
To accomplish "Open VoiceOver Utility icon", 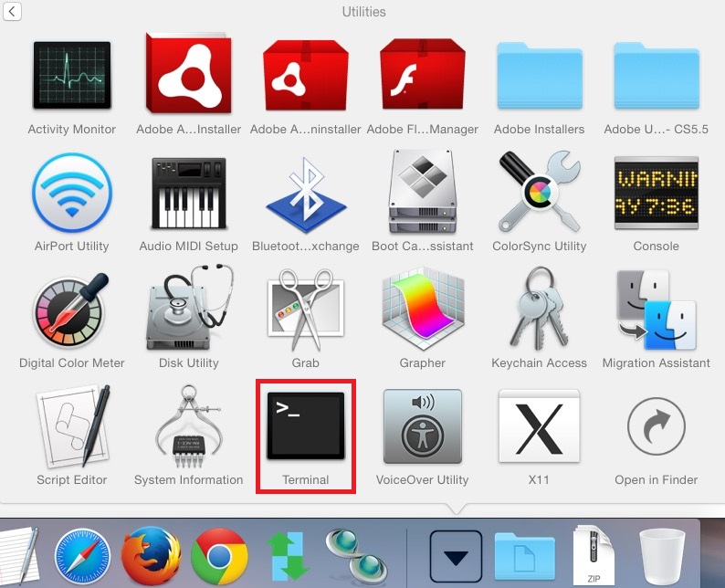I will pos(422,426).
